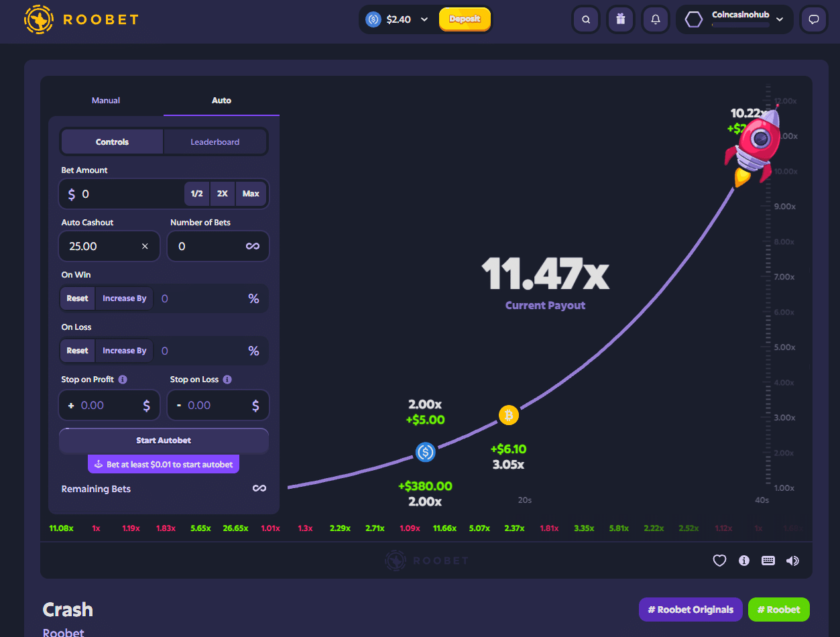Open the green # Roobet tag
840x637 pixels.
(779, 610)
